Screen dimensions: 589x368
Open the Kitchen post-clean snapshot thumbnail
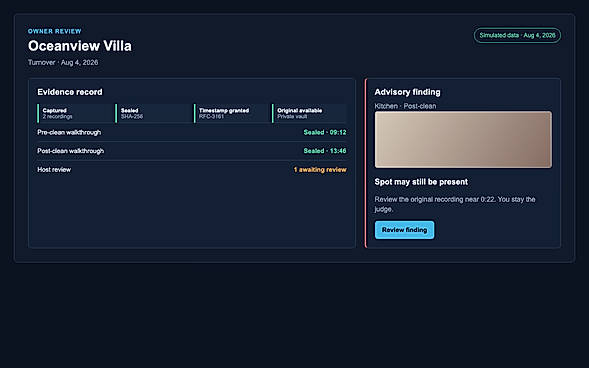tap(463, 139)
